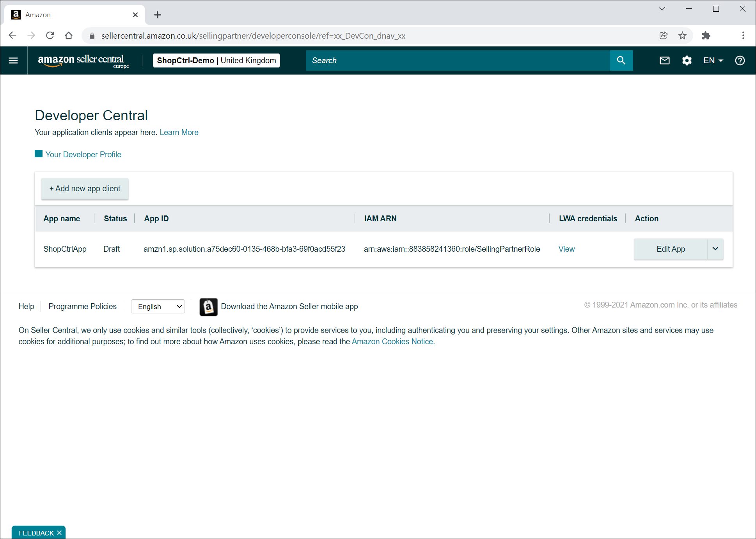Focus the Search input field
756x539 pixels.
click(458, 60)
